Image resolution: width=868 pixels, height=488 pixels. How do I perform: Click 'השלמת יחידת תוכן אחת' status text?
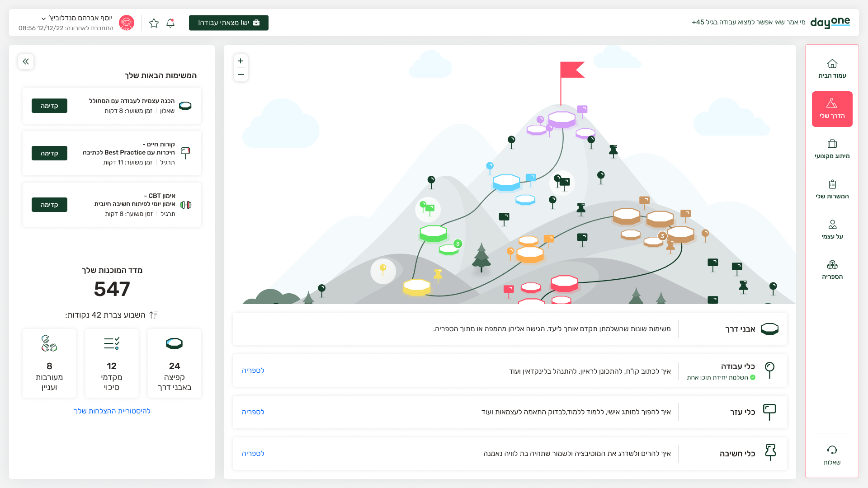(717, 377)
